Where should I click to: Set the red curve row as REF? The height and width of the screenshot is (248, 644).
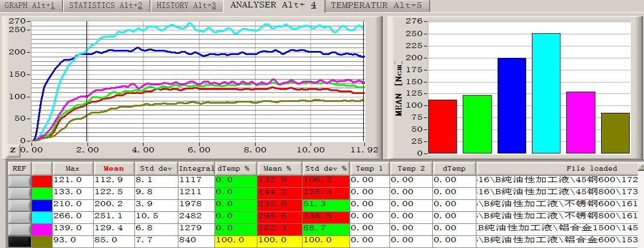coord(19,180)
